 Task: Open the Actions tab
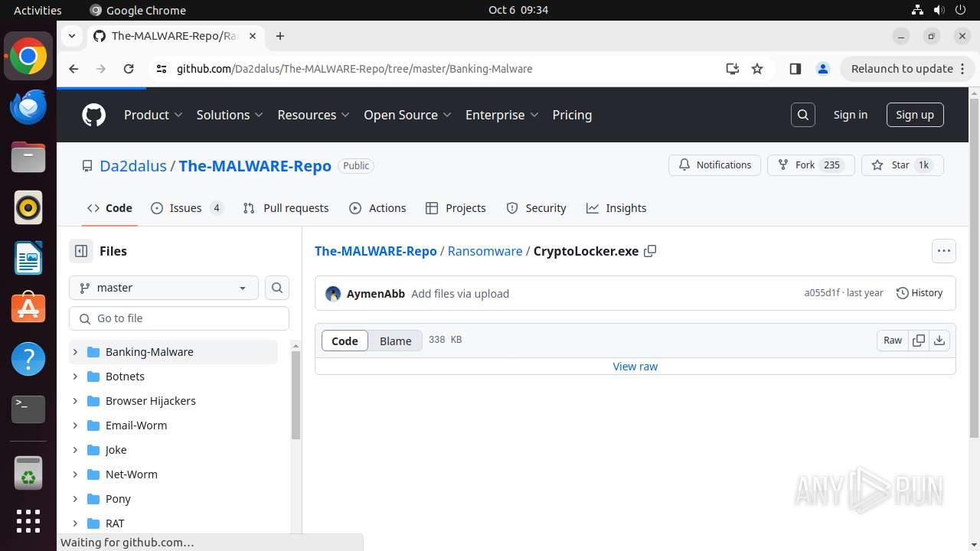click(x=377, y=208)
